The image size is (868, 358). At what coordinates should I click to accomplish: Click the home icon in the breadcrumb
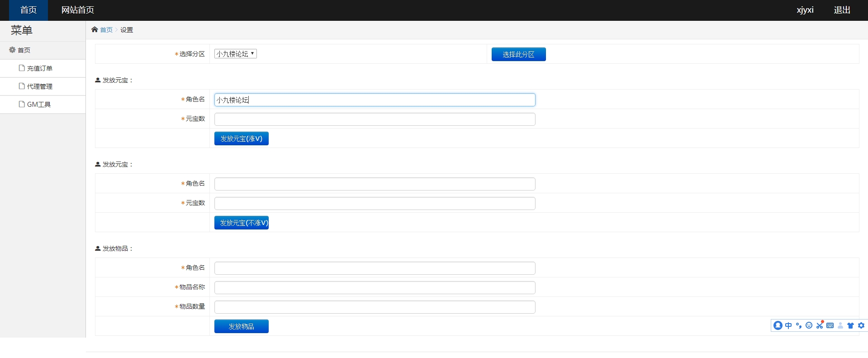[x=95, y=29]
